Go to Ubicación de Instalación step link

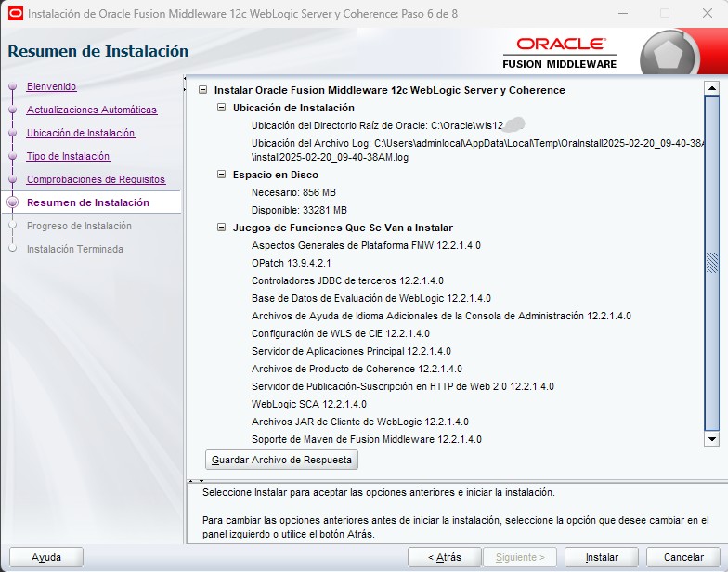click(81, 133)
